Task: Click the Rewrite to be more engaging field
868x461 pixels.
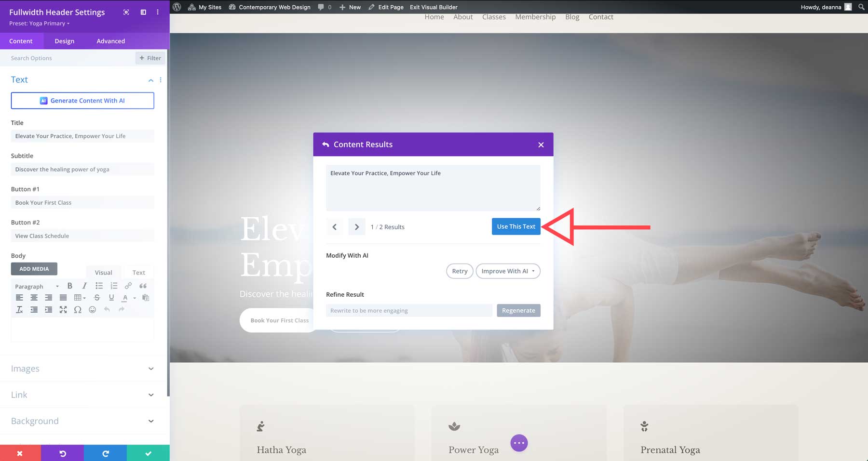Action: pyautogui.click(x=409, y=310)
